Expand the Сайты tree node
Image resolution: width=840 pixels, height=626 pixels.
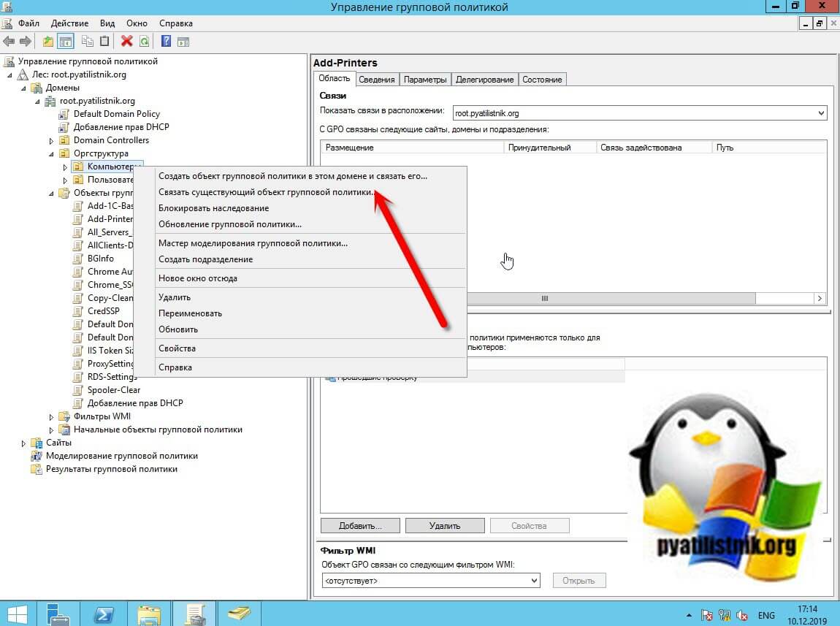point(24,443)
